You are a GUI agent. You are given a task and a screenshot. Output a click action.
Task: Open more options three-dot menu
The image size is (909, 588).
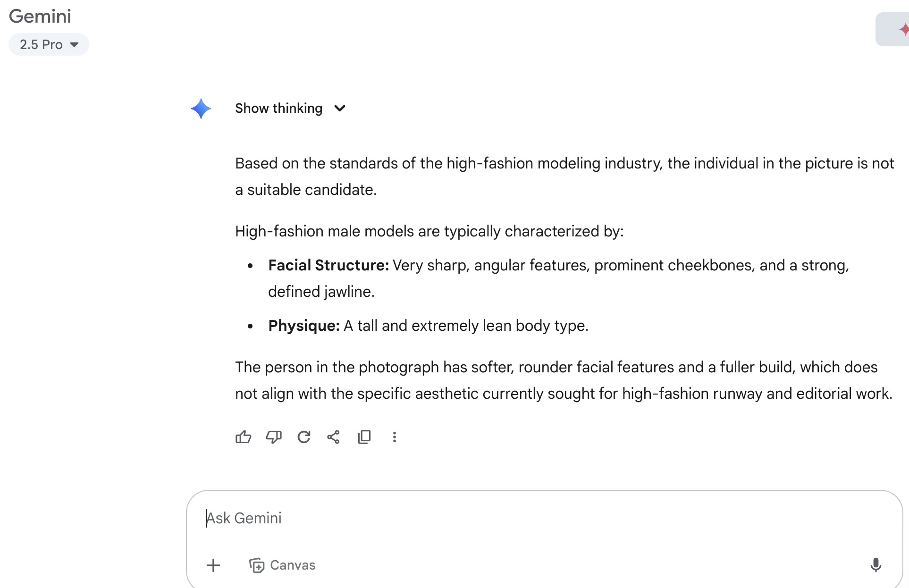(395, 437)
